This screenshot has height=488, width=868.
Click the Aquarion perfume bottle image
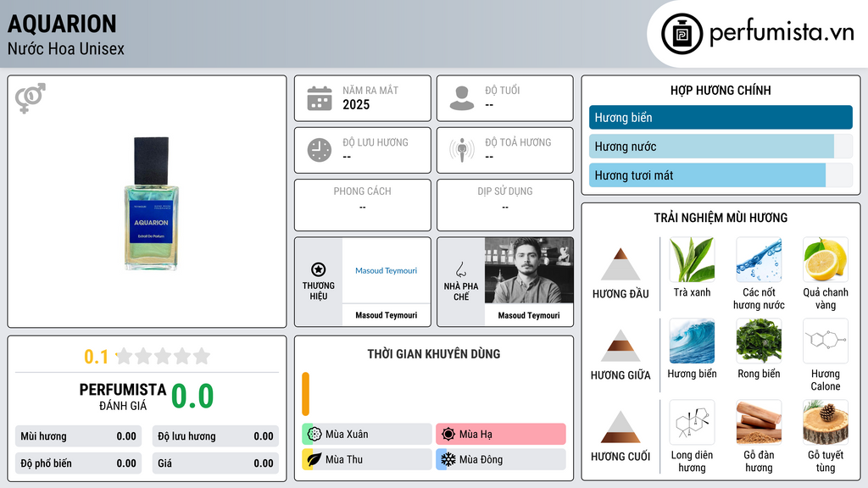[151, 203]
